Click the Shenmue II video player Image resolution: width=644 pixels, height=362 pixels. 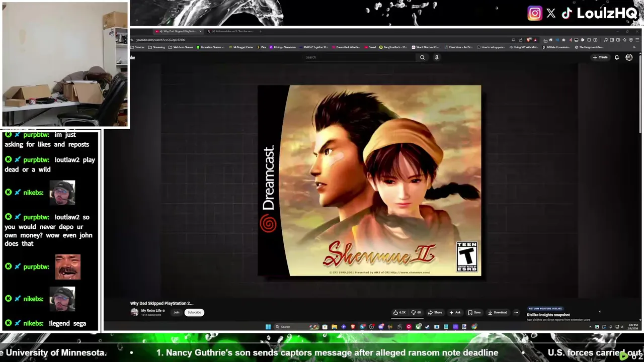coord(369,180)
